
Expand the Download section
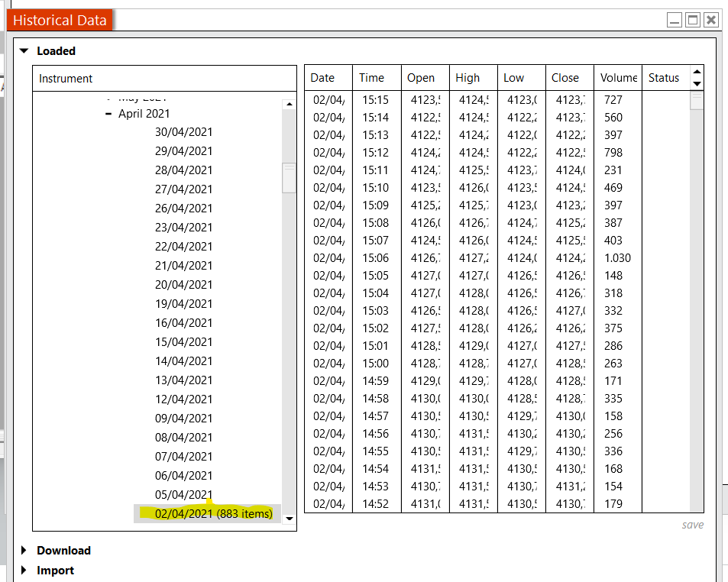point(24,551)
